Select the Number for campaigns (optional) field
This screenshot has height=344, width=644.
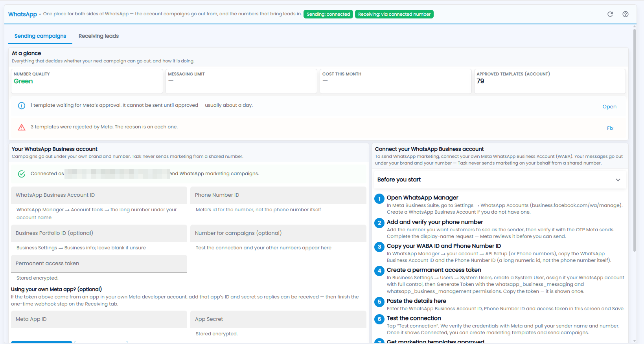(x=278, y=233)
